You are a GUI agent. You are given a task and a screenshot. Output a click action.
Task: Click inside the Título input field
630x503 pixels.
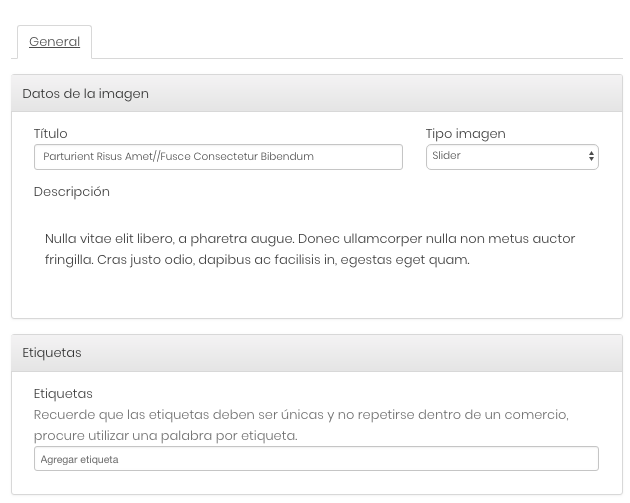(218, 157)
